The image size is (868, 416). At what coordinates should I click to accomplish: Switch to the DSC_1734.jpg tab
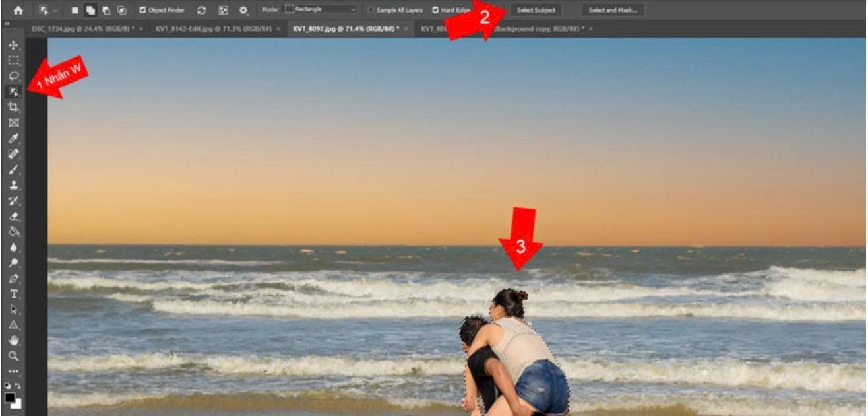point(83,29)
